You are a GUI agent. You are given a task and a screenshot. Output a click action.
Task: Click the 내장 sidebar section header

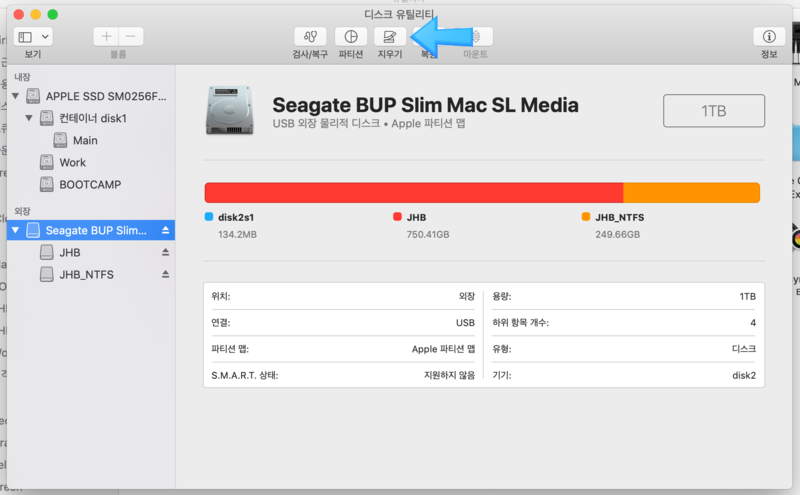[22, 77]
